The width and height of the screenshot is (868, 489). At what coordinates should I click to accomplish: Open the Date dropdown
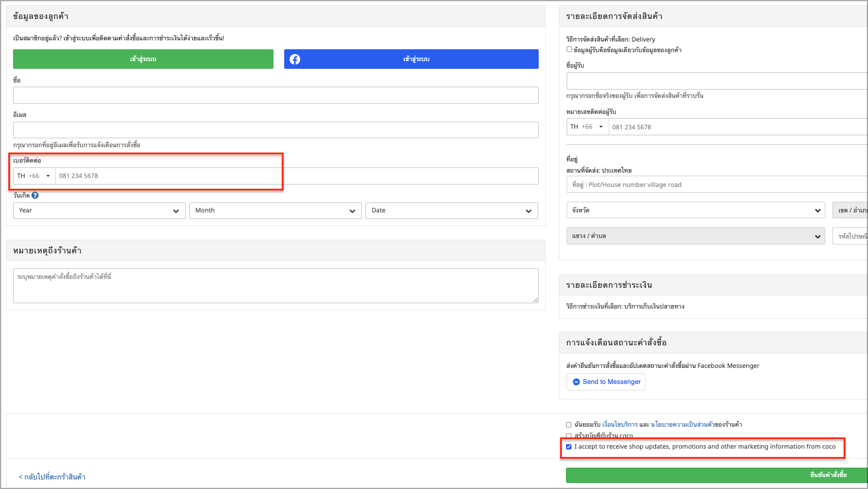(452, 211)
